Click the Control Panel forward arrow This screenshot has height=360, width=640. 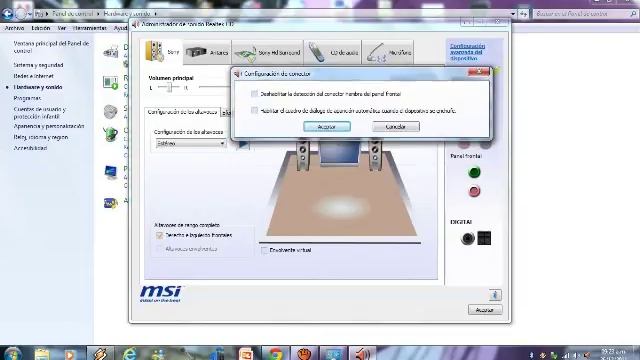point(21,14)
